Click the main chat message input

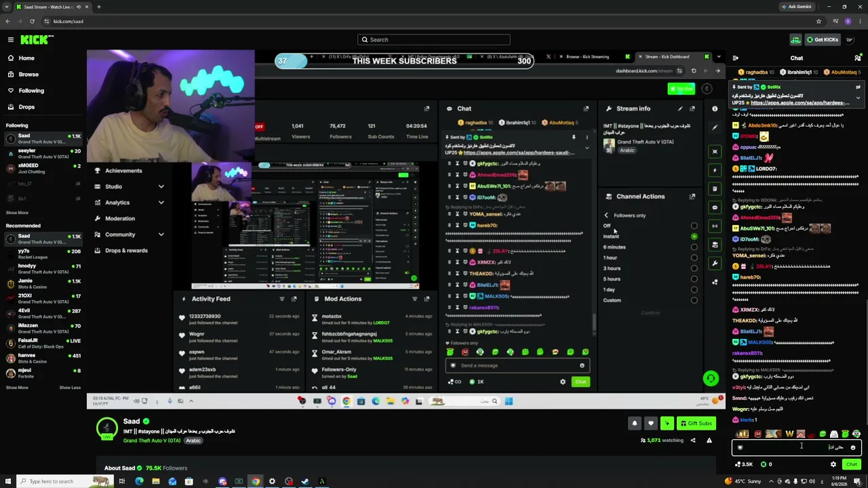pos(797,447)
